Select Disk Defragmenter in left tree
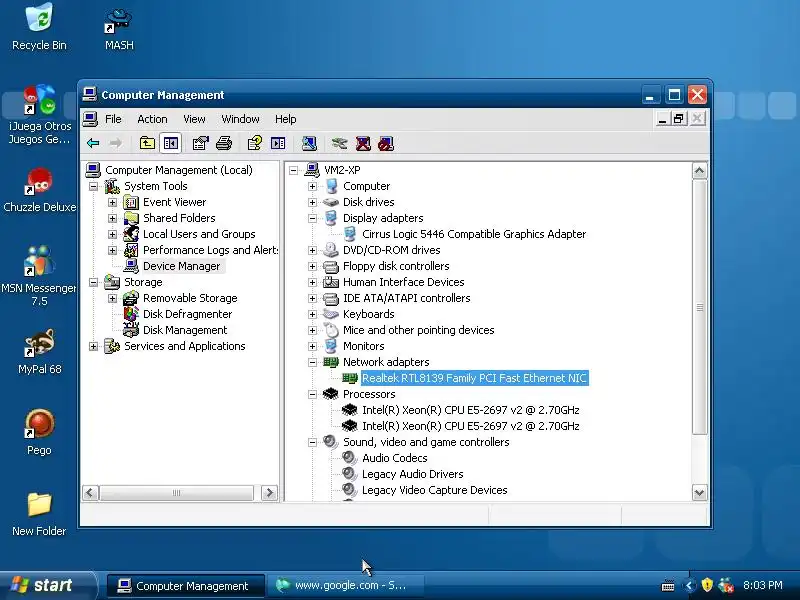 [187, 314]
